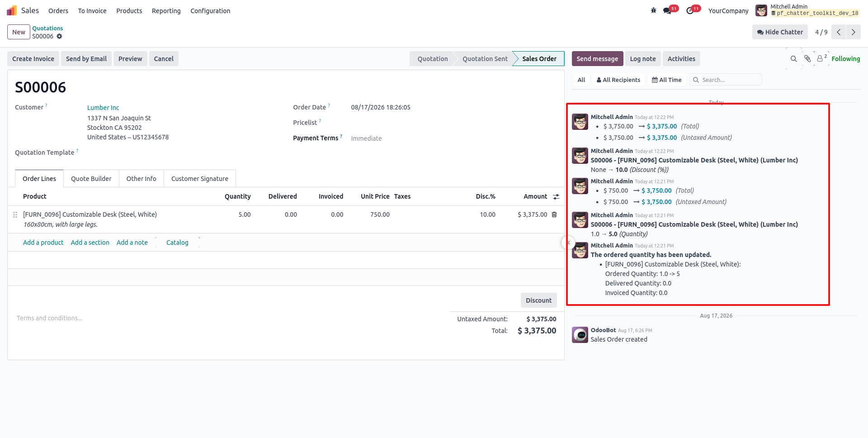The height and width of the screenshot is (438, 868).
Task: Open the column options adjust icon
Action: coord(556,197)
